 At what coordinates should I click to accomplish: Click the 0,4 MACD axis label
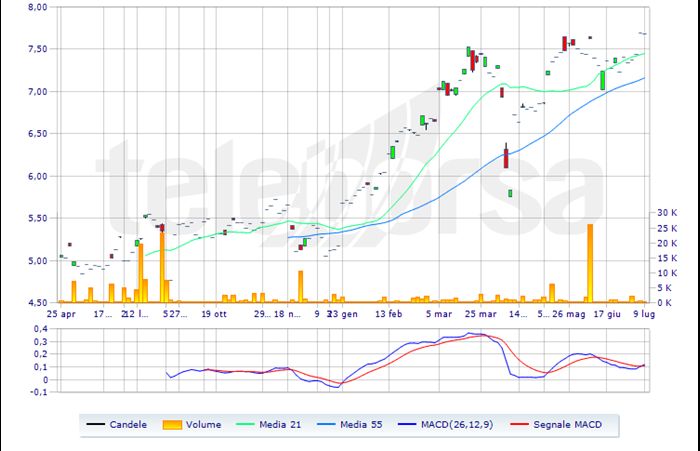tap(40, 329)
